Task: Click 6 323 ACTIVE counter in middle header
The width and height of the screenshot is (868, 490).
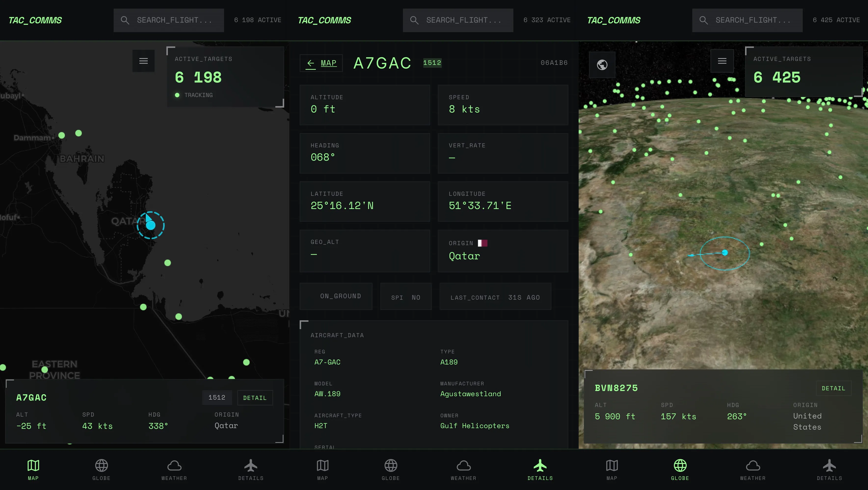Action: tap(547, 20)
